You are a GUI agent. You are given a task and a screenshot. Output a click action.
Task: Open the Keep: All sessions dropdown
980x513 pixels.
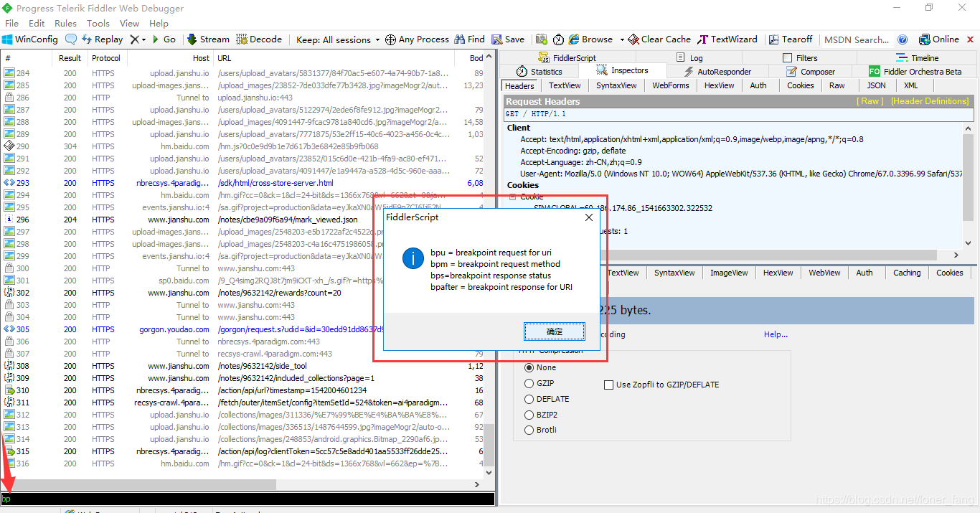point(338,39)
